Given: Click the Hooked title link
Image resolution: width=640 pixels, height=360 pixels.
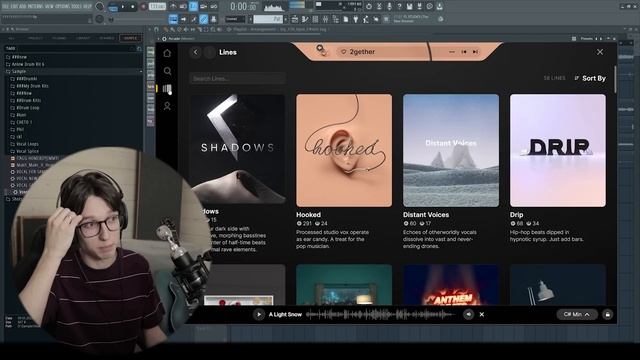Looking at the screenshot, I should (309, 215).
